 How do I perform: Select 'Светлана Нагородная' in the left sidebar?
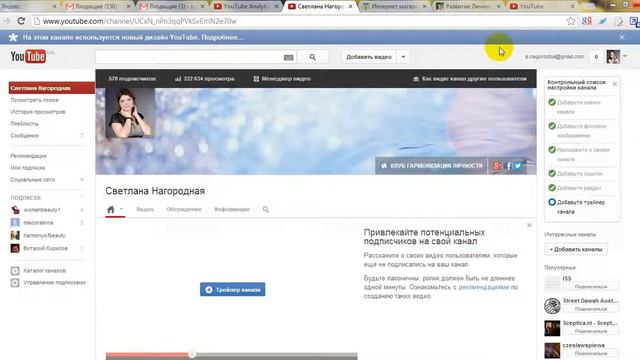[x=52, y=88]
